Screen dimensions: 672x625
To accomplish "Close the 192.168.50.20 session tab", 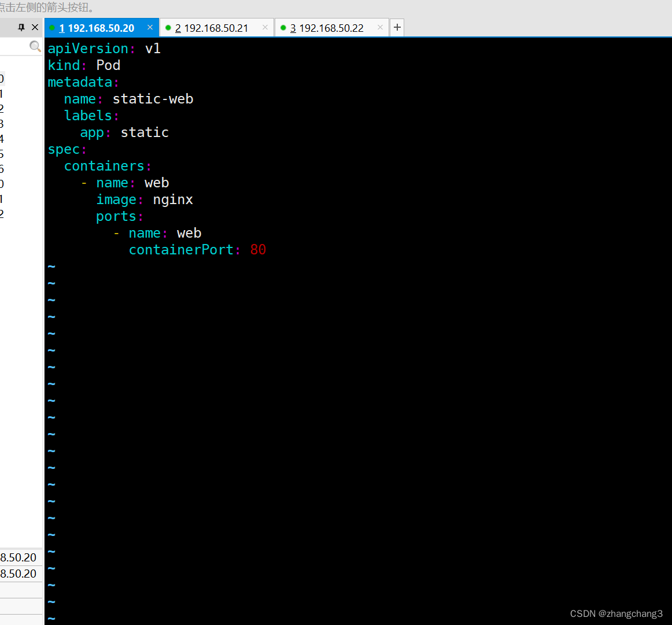I will tap(150, 27).
